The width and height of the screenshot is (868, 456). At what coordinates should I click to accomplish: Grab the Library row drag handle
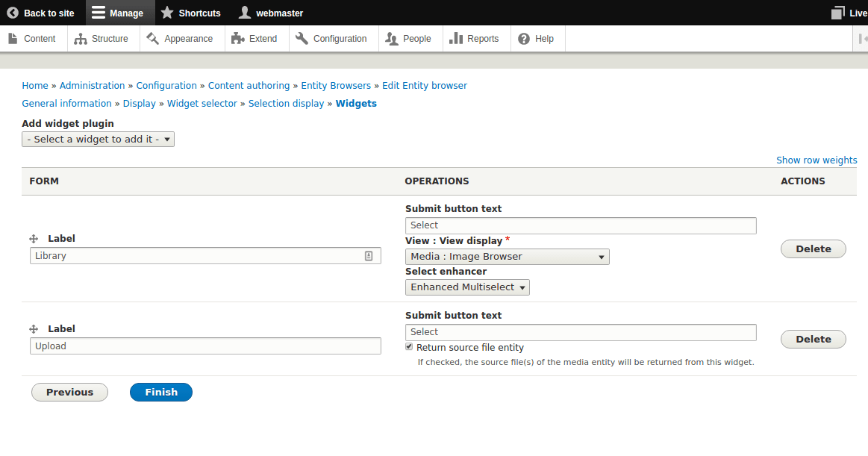point(33,239)
